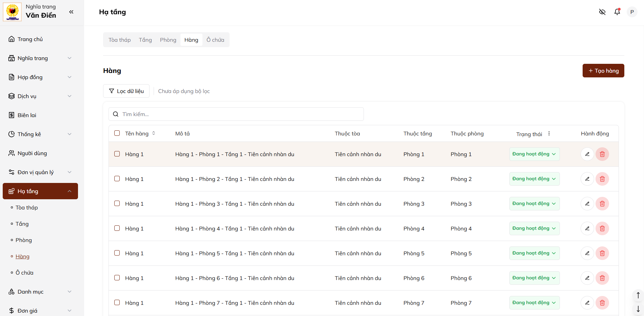Screen dimensions: 644x316
Task: Click the user avatar P
Action: [x=632, y=12]
